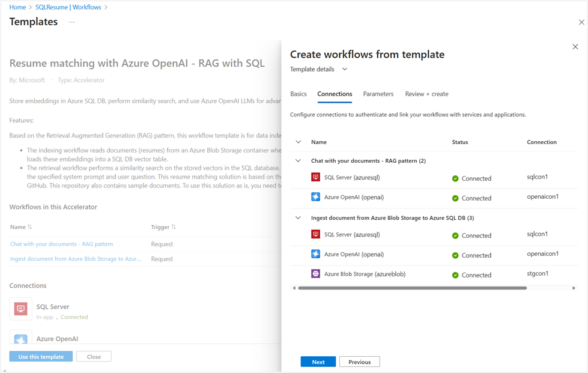588x373 pixels.
Task: Close the Create workflows from template panel
Action: click(575, 46)
